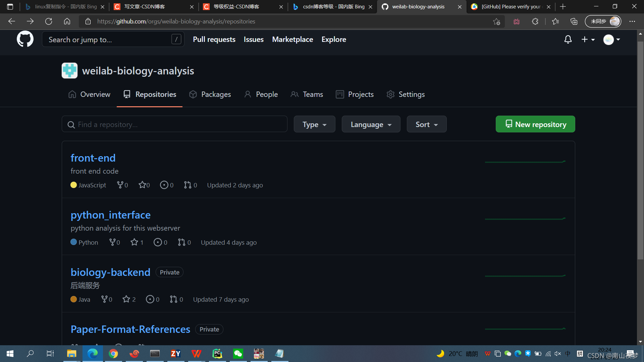Screen dimensions: 644x362
Task: Open the Teams tab
Action: click(x=307, y=95)
